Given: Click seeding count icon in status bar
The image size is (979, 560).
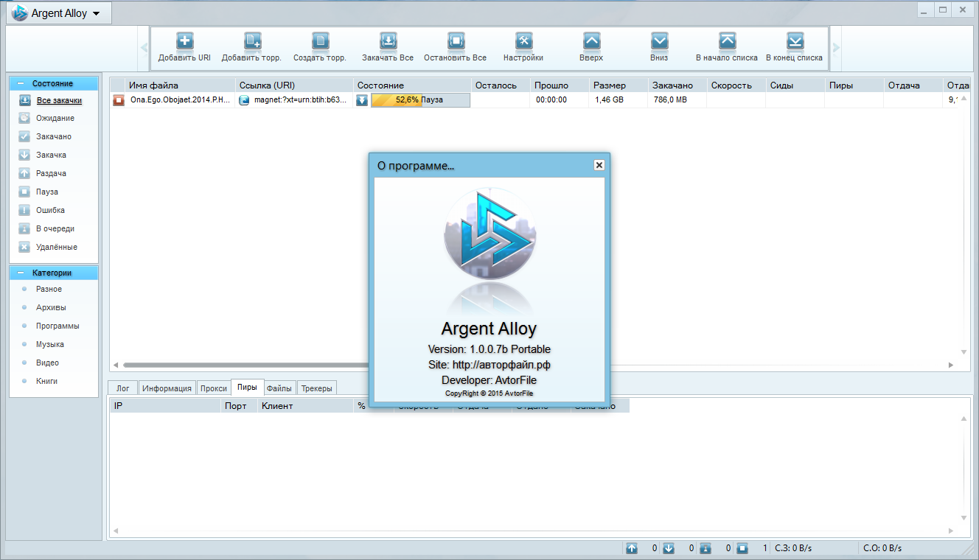Looking at the screenshot, I should click(x=632, y=548).
